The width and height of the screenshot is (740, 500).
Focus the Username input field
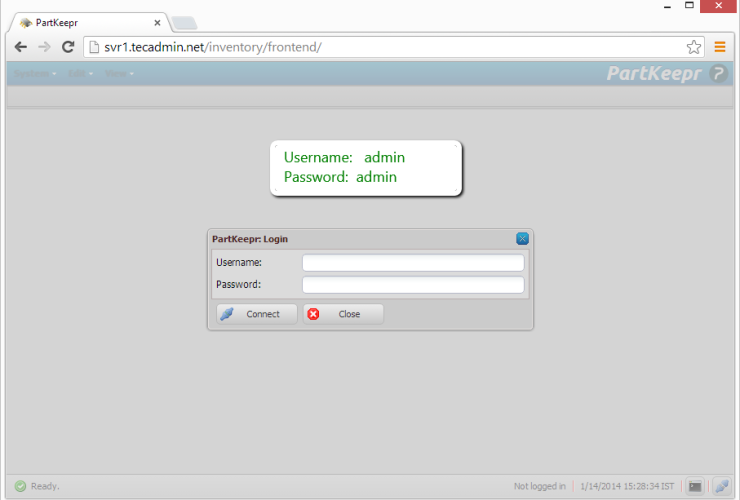pos(413,263)
